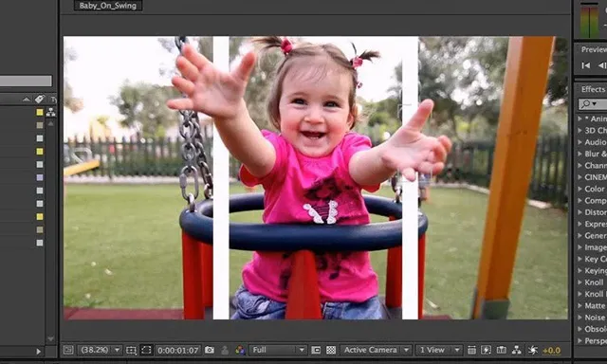Click the current time 0:00:01:07 field
Screen dimensions: 607x364
[x=178, y=351]
